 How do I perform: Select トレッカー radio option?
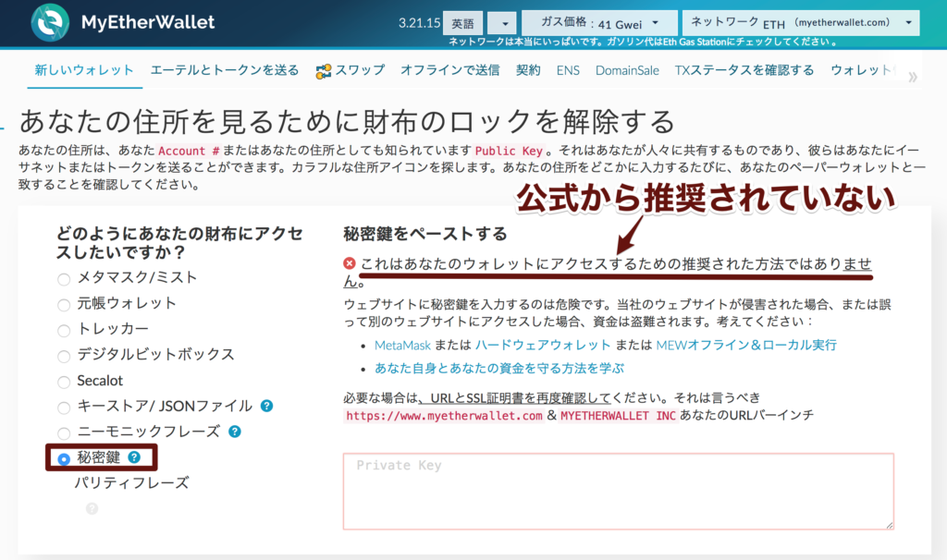point(64,330)
